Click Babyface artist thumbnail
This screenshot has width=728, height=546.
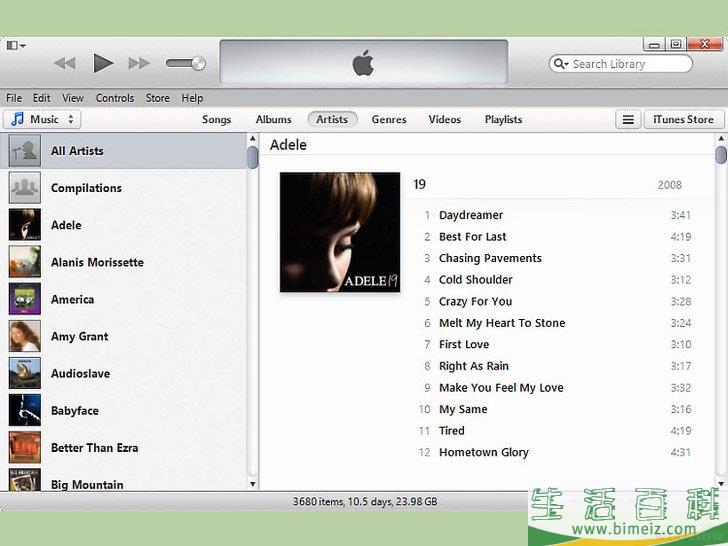pos(25,410)
